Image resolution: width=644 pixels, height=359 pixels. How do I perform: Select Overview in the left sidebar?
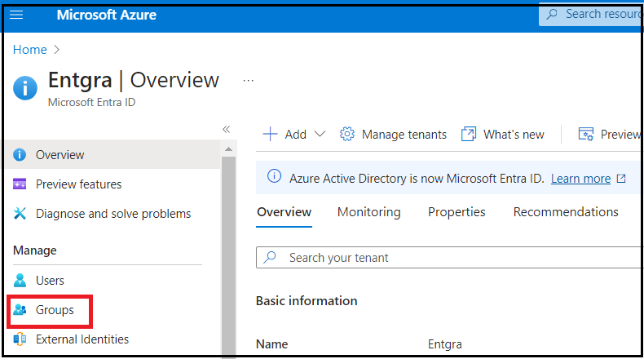[113, 155]
